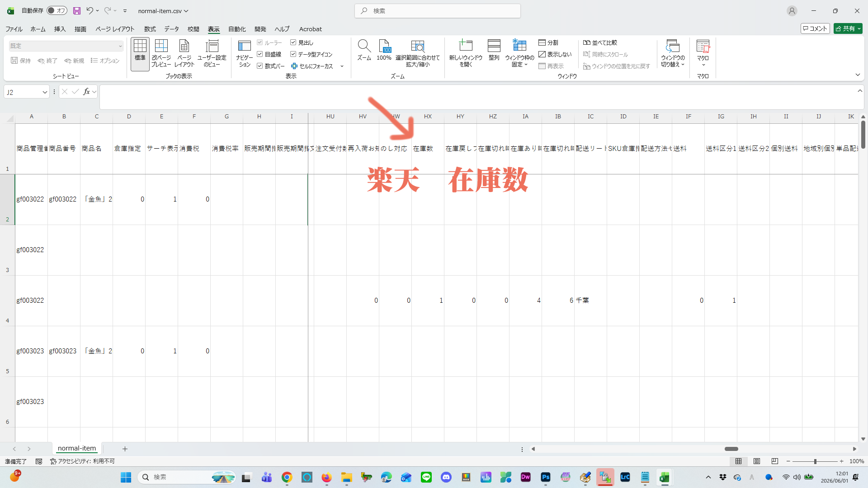Click the account profile icon
Screen dimensions: 868x488
pos(792,11)
